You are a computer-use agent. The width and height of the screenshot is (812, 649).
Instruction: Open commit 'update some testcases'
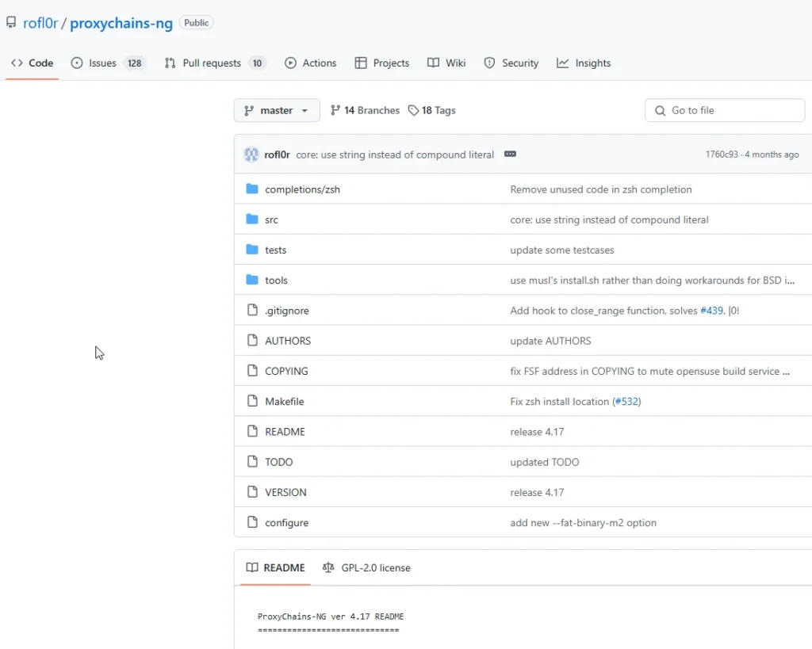click(x=562, y=250)
